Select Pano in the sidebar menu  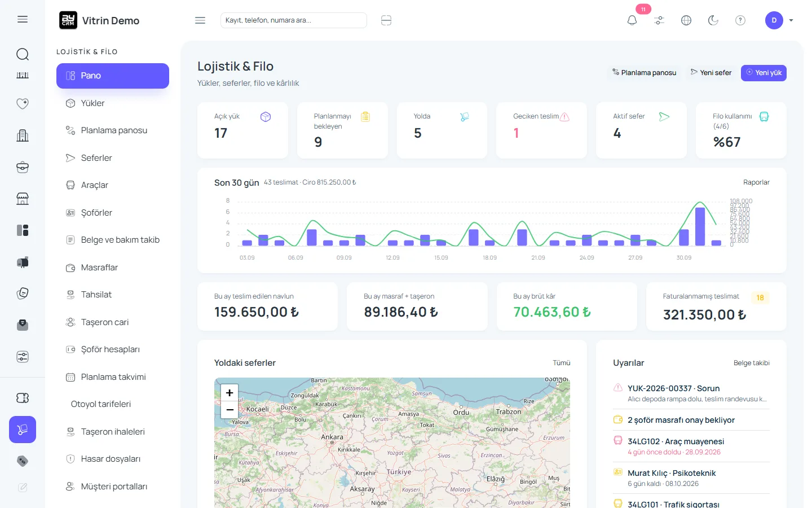click(x=113, y=76)
